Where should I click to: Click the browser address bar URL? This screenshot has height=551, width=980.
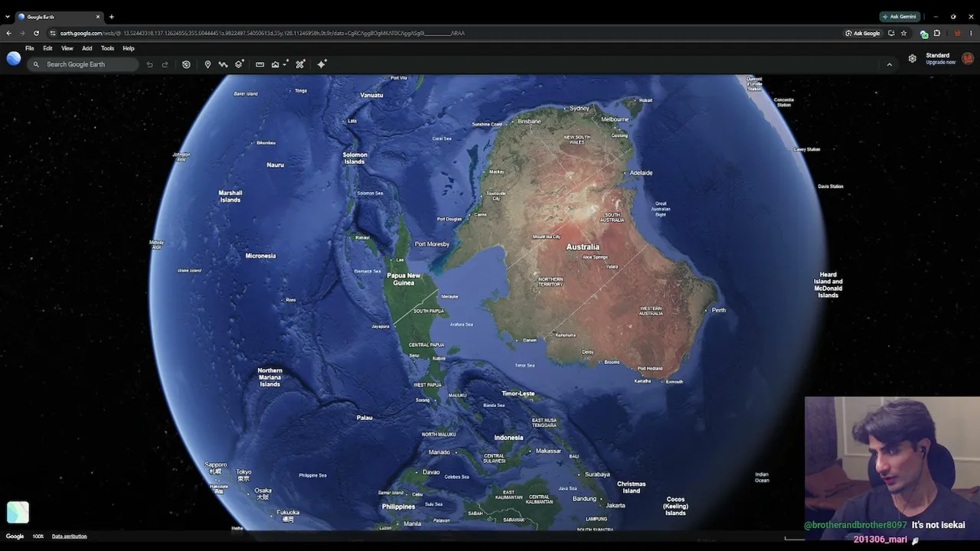pyautogui.click(x=263, y=33)
